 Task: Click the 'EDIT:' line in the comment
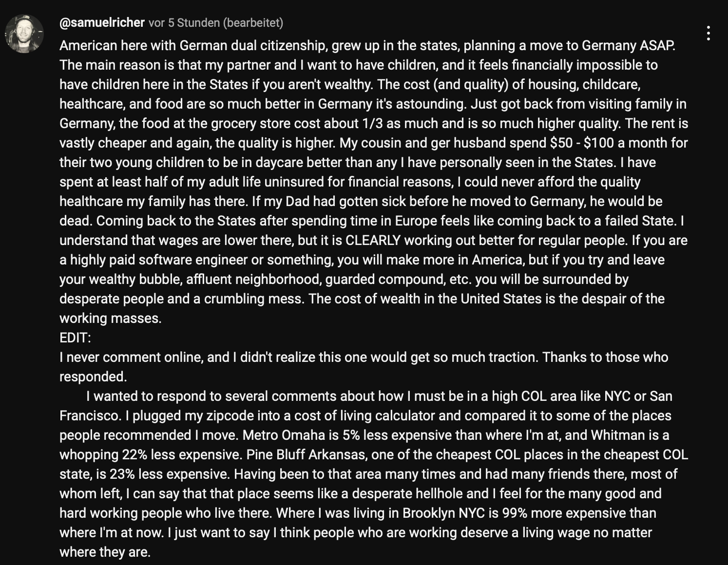75,338
